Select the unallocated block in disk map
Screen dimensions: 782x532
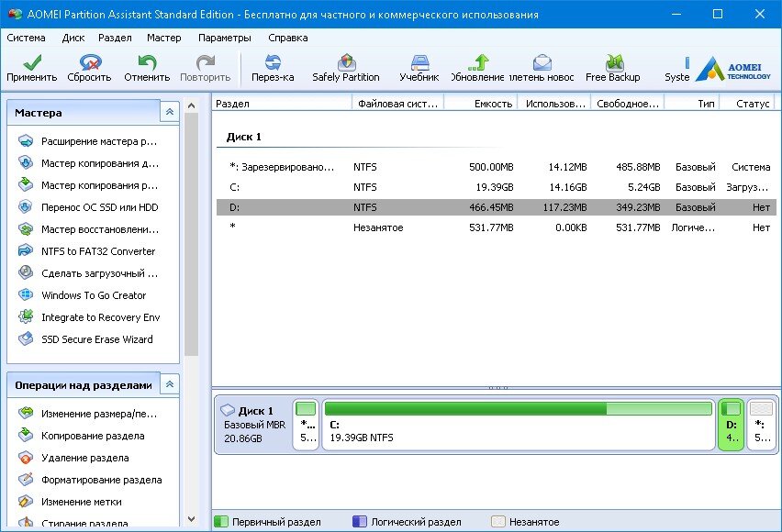(x=761, y=425)
